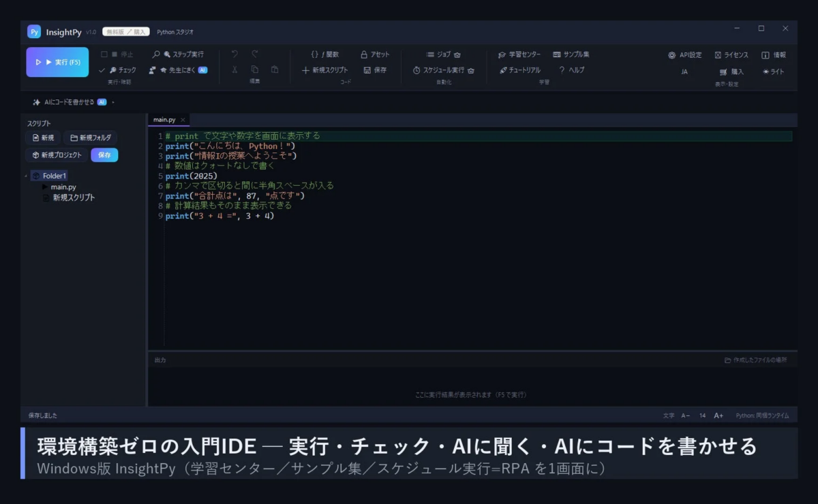Click 新規 button in script panel
Image resolution: width=818 pixels, height=504 pixels.
[43, 138]
